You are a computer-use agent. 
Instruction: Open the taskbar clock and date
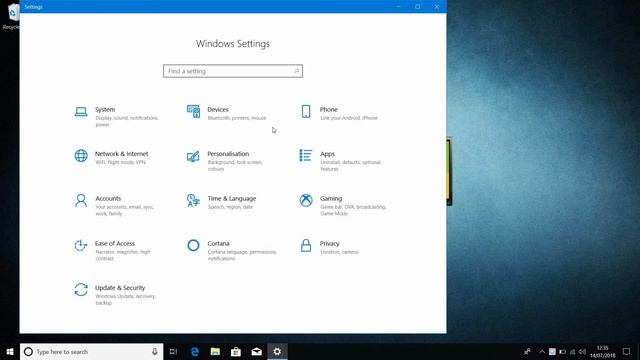[x=602, y=351]
